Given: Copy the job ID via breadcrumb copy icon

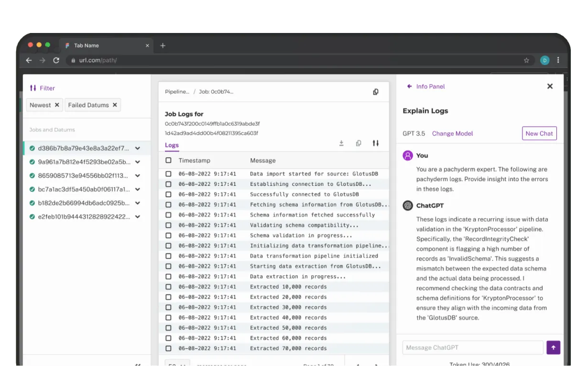Looking at the screenshot, I should tap(376, 92).
